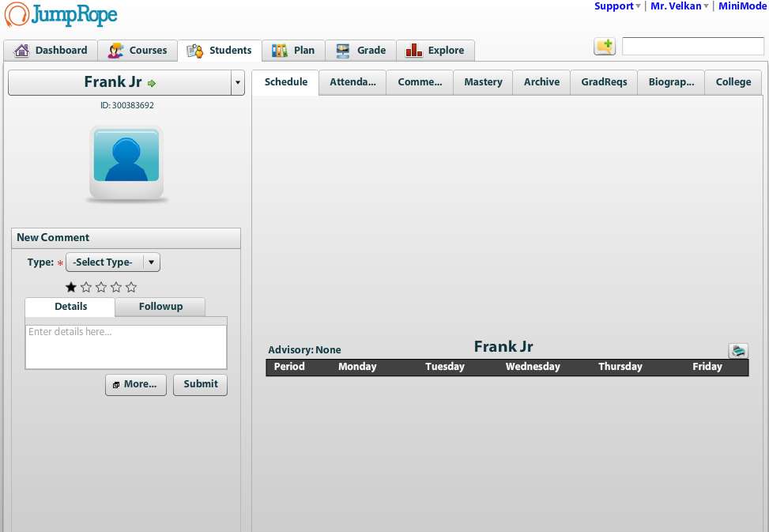Set rating to two stars
The height and width of the screenshot is (532, 769).
point(86,287)
